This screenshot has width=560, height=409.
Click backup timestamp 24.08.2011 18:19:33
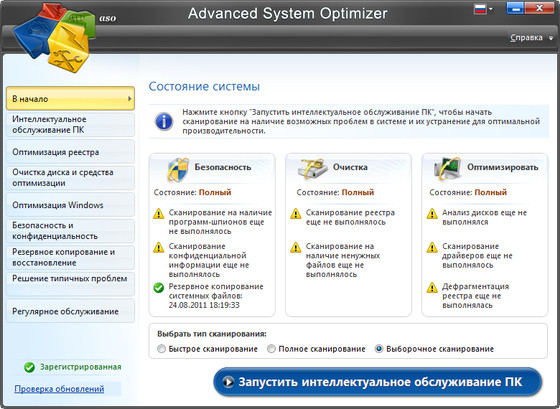pos(204,305)
